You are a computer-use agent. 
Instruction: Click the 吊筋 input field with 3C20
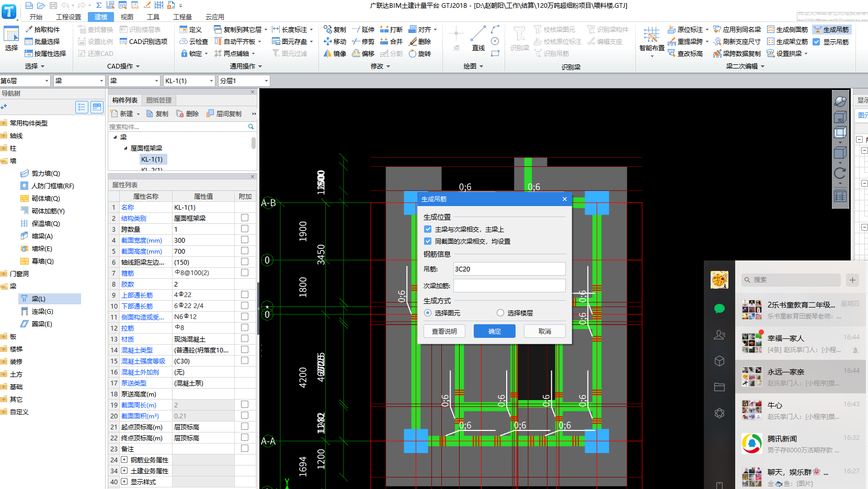(x=509, y=269)
